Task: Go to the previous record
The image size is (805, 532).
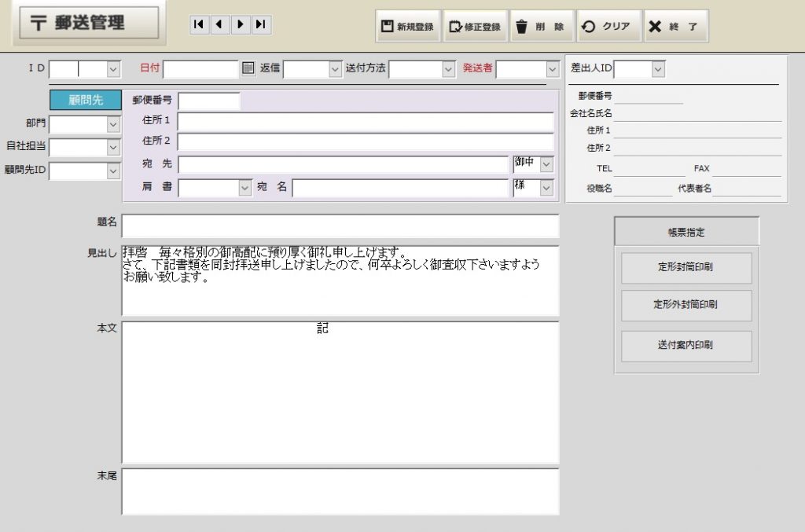Action: click(x=219, y=25)
